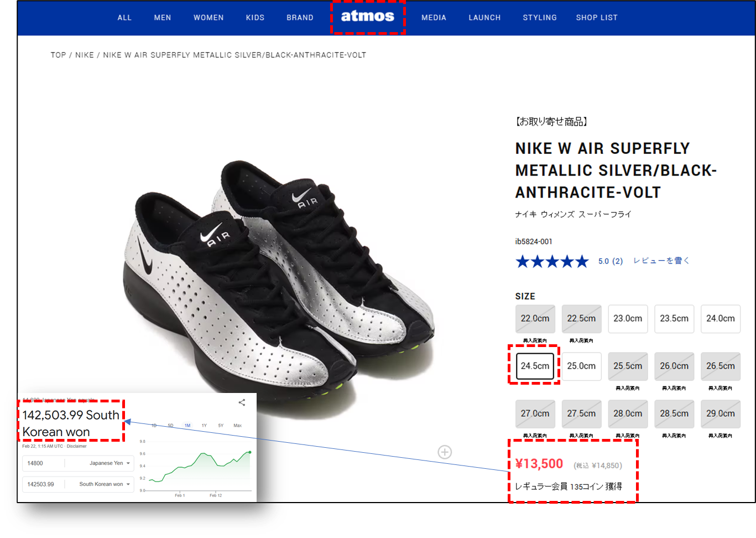The height and width of the screenshot is (538, 756).
Task: Select size 24.5cm
Action: tap(535, 366)
